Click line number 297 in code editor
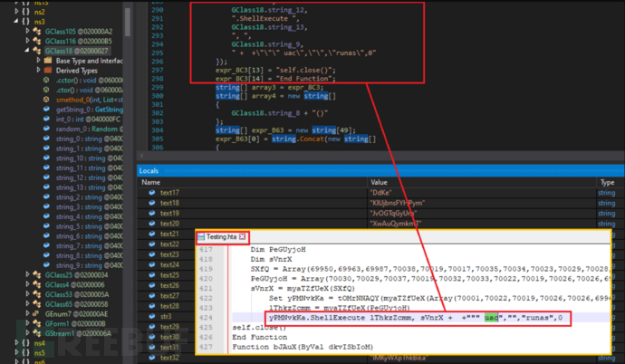This screenshot has width=625, height=364. [158, 70]
